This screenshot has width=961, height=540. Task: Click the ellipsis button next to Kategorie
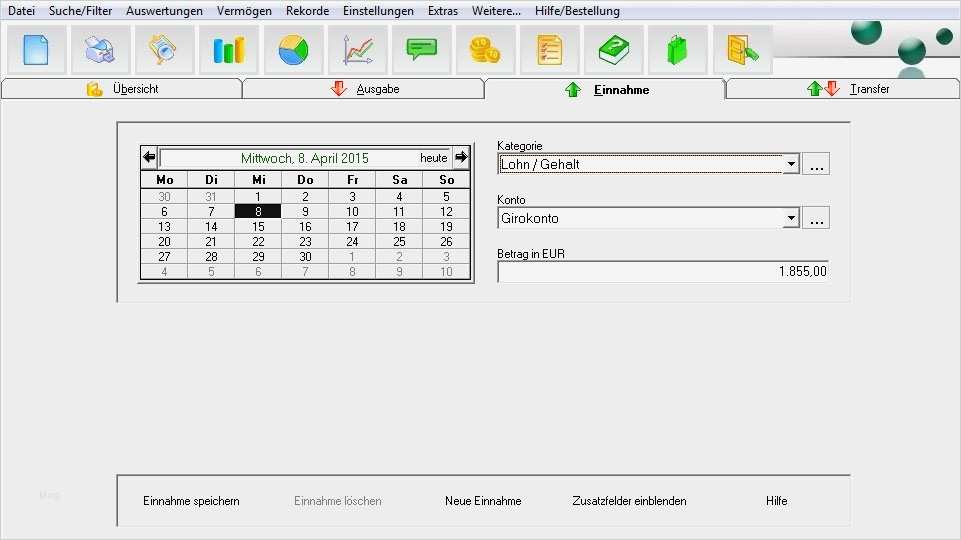coord(816,164)
